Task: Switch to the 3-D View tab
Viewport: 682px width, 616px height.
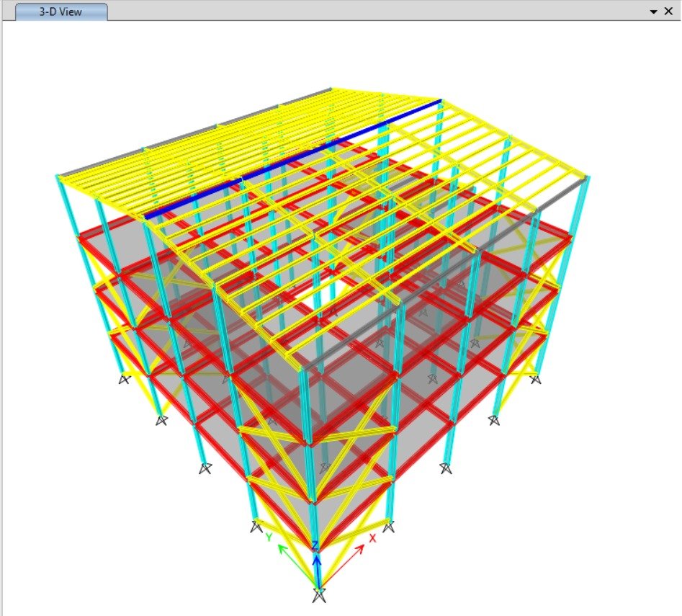Action: 61,12
